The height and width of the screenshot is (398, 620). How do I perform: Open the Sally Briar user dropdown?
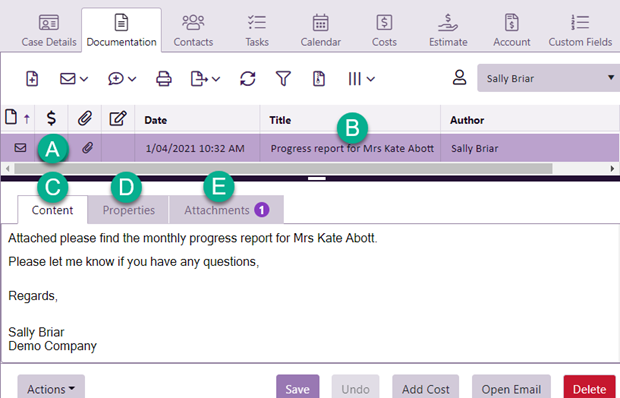point(548,78)
